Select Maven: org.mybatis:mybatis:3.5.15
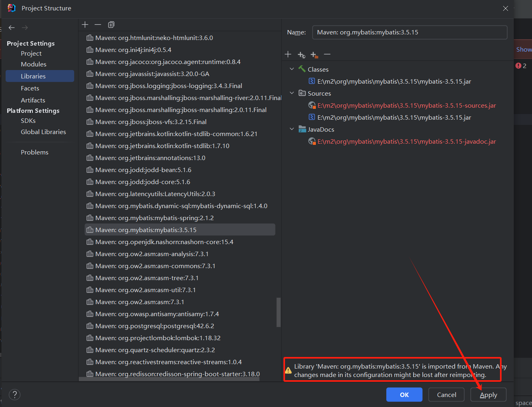The height and width of the screenshot is (407, 532). click(180, 230)
